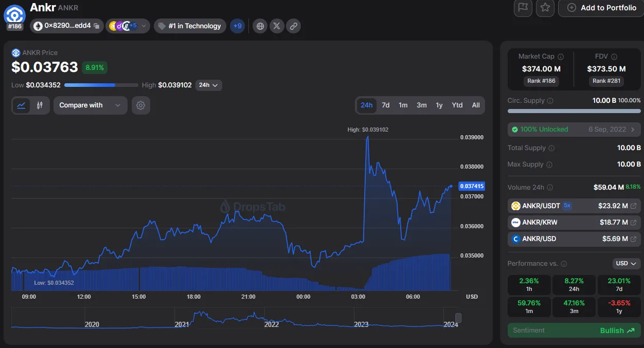Click the 1y performance cell -3.65%
The height and width of the screenshot is (348, 644).
pyautogui.click(x=619, y=307)
